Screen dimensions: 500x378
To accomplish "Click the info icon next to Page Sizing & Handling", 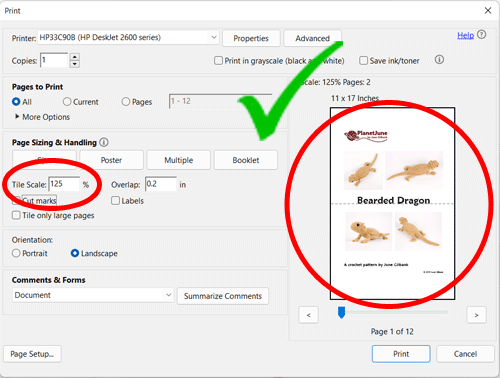I will click(x=104, y=142).
